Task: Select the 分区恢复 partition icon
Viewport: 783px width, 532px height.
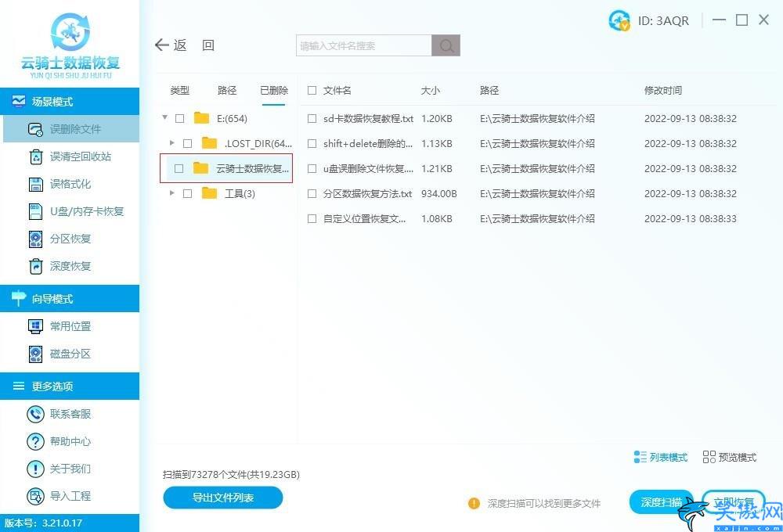Action: point(35,239)
